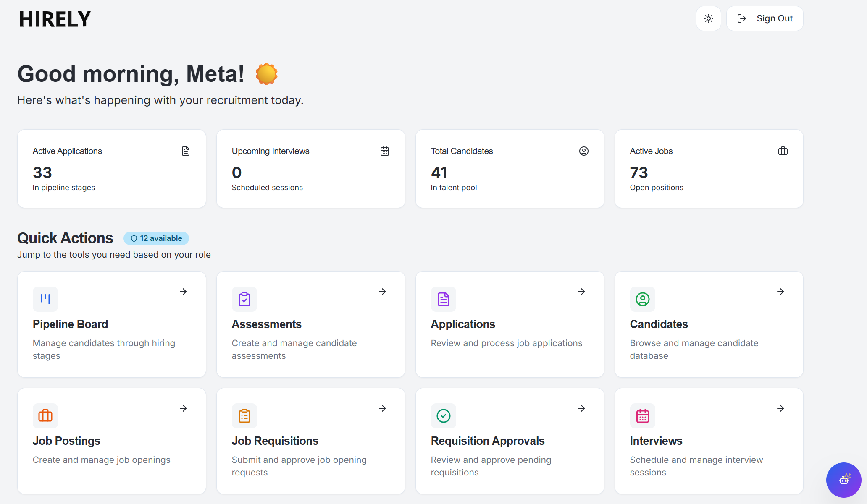Open Candidates via its arrow
The width and height of the screenshot is (867, 504).
click(x=780, y=292)
